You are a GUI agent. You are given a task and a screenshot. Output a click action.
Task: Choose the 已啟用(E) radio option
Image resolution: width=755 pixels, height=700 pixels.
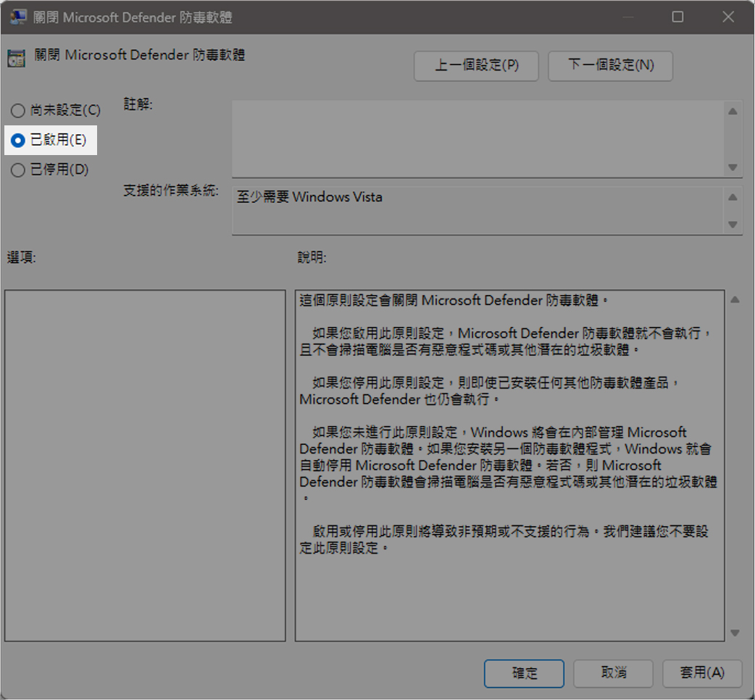pyautogui.click(x=18, y=140)
